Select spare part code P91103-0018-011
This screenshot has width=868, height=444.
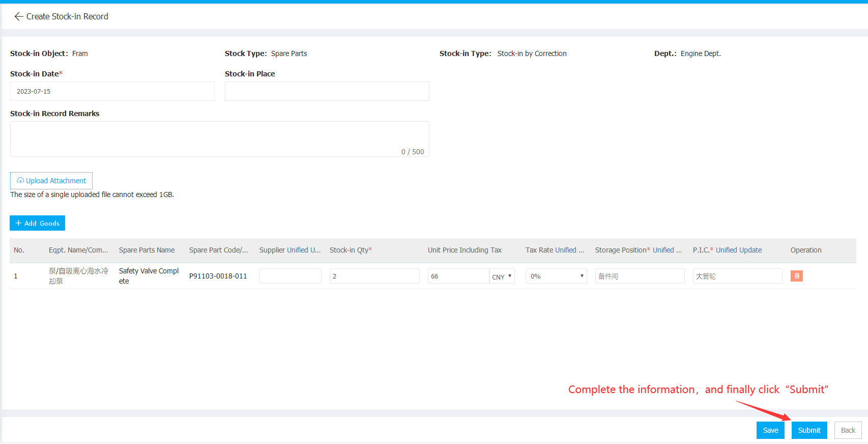(x=218, y=276)
